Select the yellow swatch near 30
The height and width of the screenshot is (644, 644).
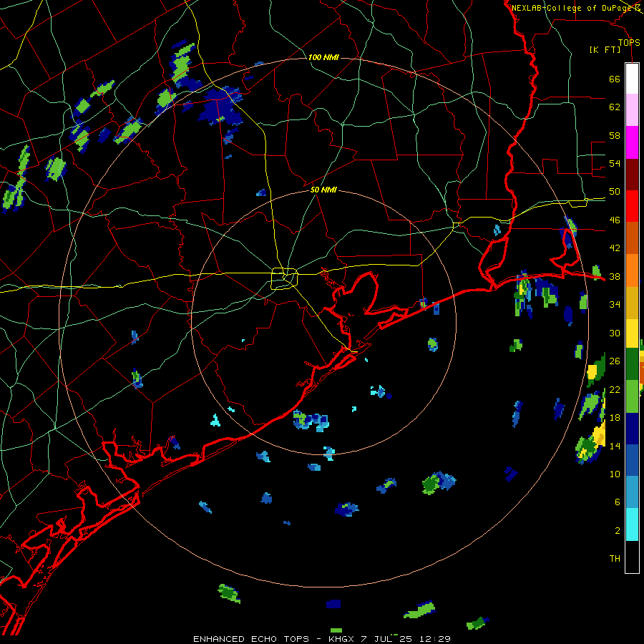(632, 333)
